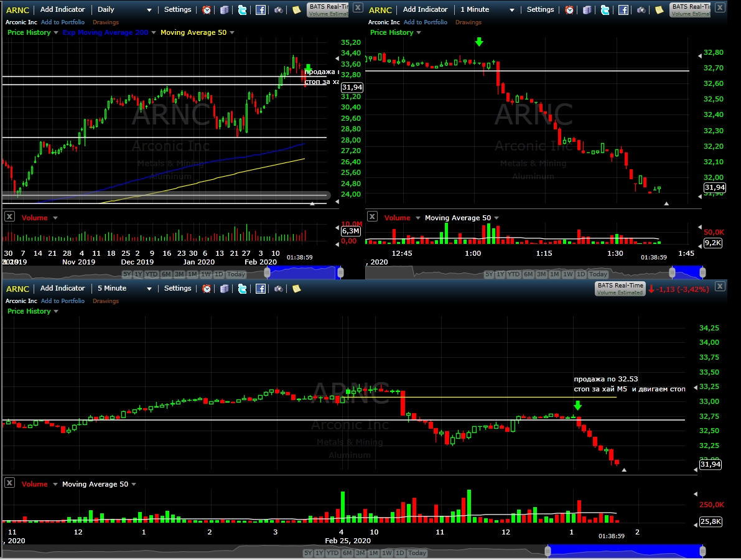Share Daily chart via Facebook icon
This screenshot has height=560, width=741.
pyautogui.click(x=261, y=10)
